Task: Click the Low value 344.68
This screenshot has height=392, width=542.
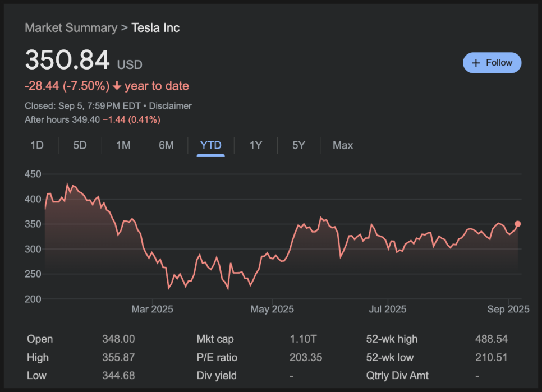Action: (x=118, y=375)
